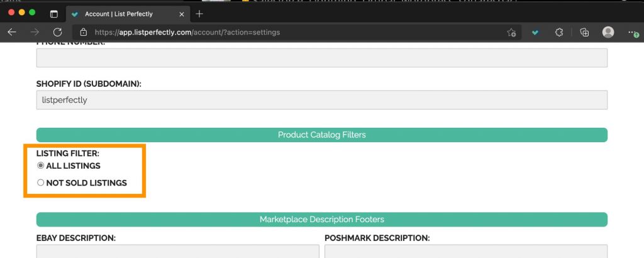Open the tab actions menu icon
The width and height of the screenshot is (644, 258).
54,14
